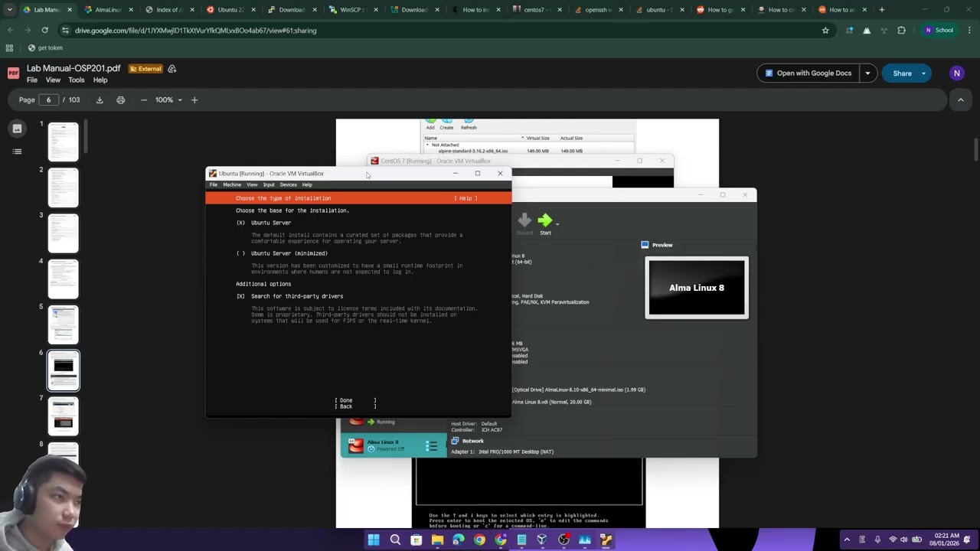Open page 1 thumbnail
980x551 pixels.
click(64, 142)
